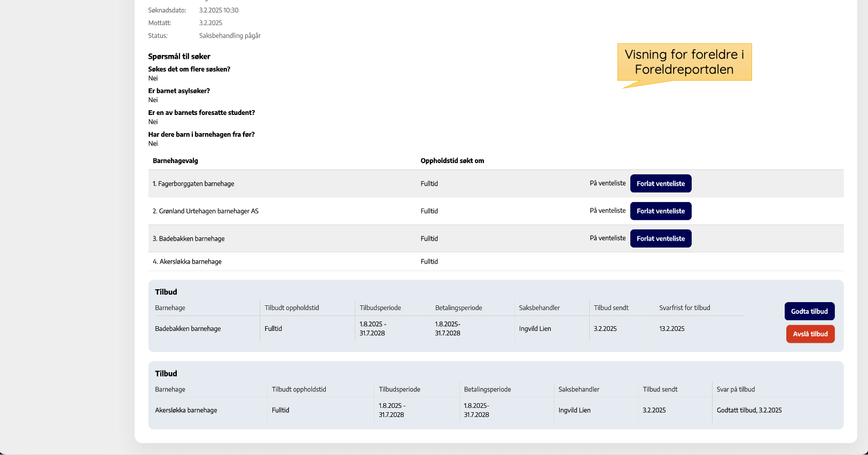868x455 pixels.
Task: Leave waitlist for Grønland Urtehagen barnehager AS
Action: coord(661,211)
